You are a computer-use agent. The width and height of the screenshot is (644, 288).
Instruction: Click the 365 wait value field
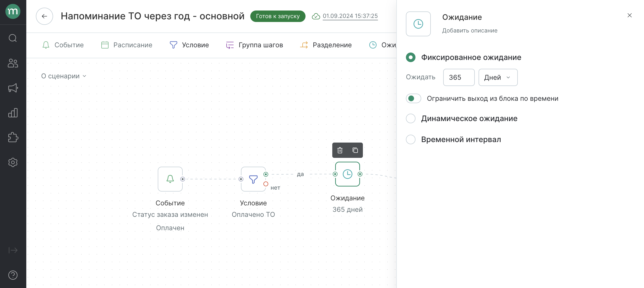tap(459, 77)
